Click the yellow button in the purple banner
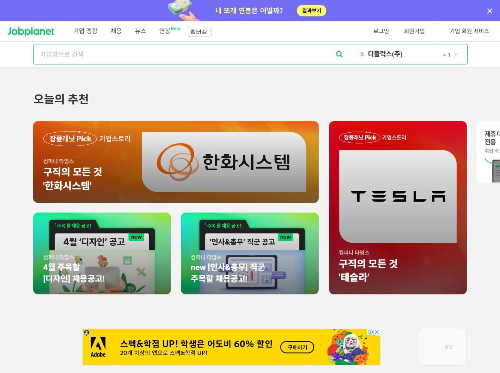Image resolution: width=500 pixels, height=373 pixels. point(311,11)
